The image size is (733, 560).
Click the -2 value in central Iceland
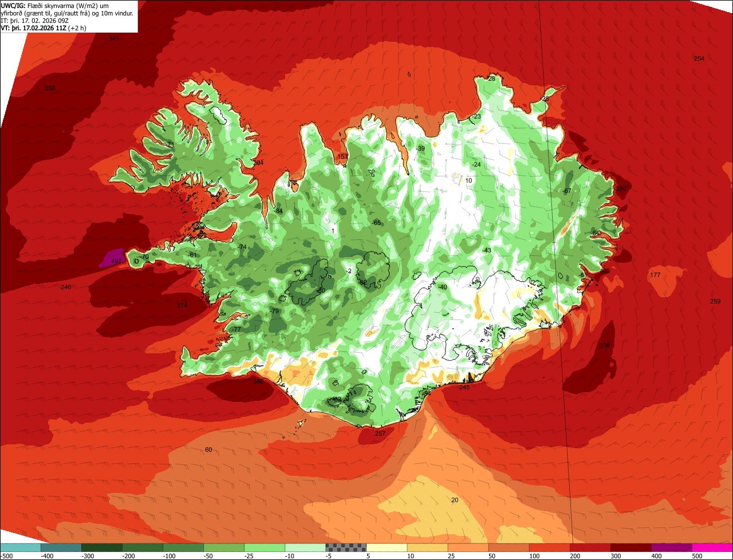point(349,271)
